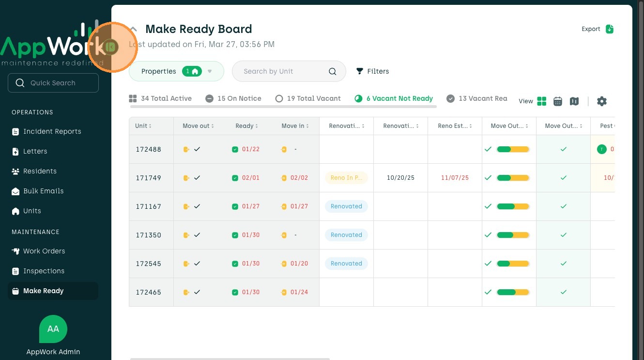Click move-out progress bar for unit 172545
Image resolution: width=644 pixels, height=360 pixels.
[513, 264]
